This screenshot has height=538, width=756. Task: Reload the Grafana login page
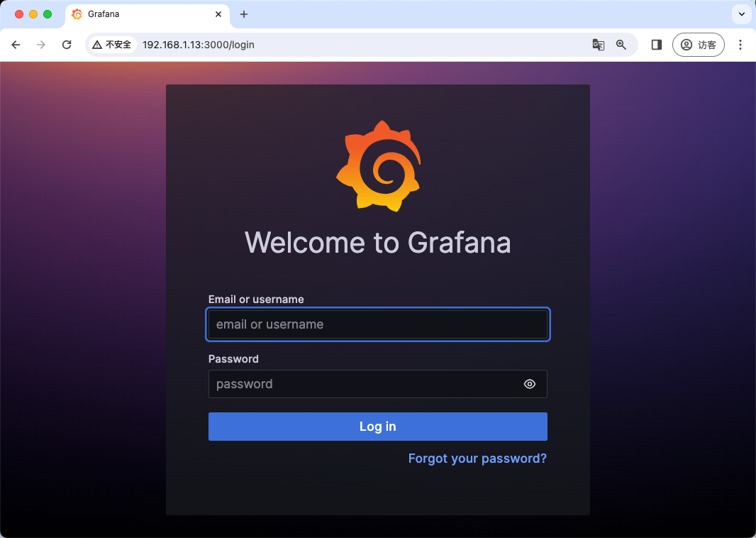(x=67, y=45)
